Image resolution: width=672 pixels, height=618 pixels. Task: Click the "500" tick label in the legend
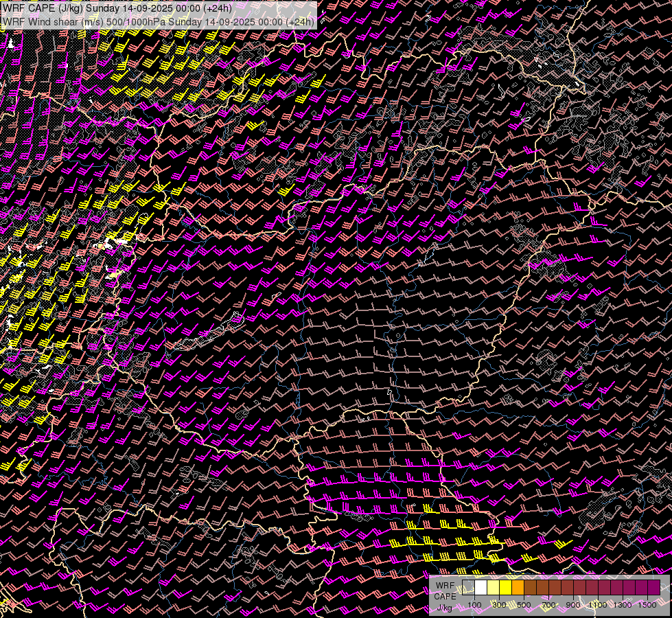pos(524,605)
